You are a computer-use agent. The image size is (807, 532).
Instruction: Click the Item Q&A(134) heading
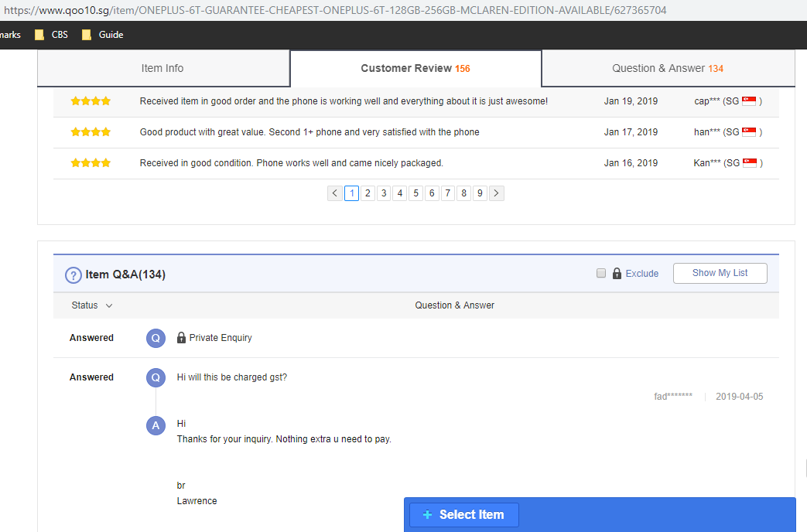coord(125,275)
